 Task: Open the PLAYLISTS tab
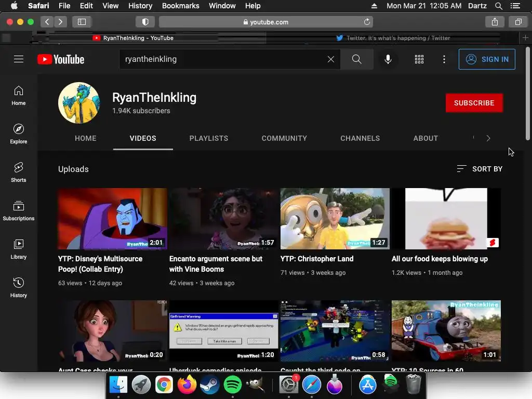click(x=209, y=138)
